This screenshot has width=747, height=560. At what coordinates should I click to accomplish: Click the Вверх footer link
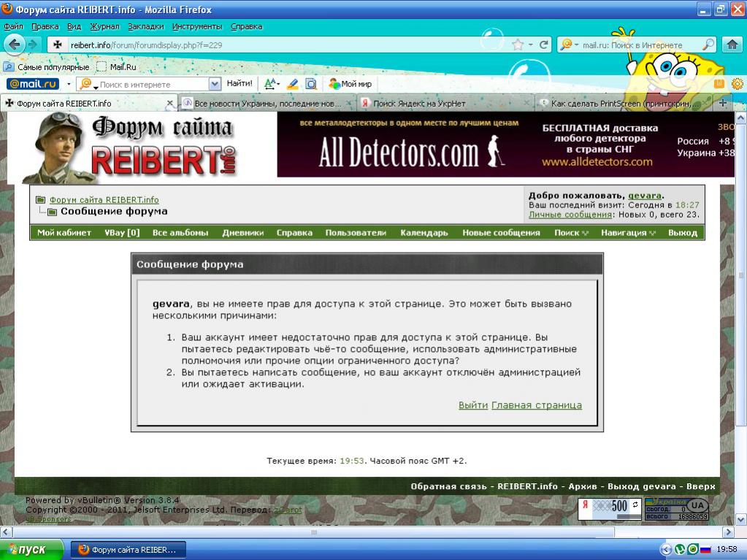coord(701,486)
